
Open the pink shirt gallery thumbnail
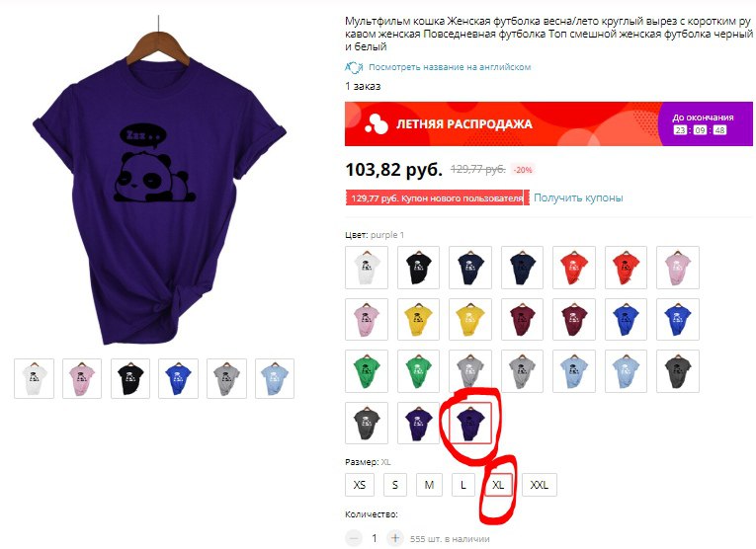(82, 378)
